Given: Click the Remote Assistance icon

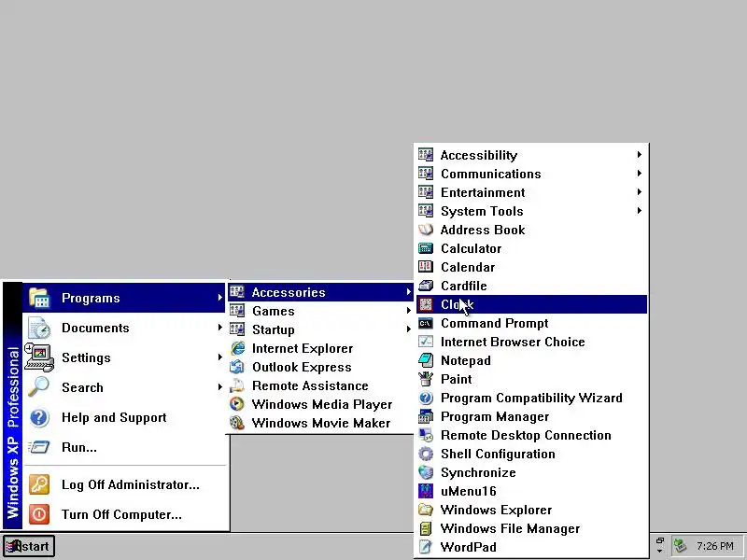Looking at the screenshot, I should pos(237,385).
